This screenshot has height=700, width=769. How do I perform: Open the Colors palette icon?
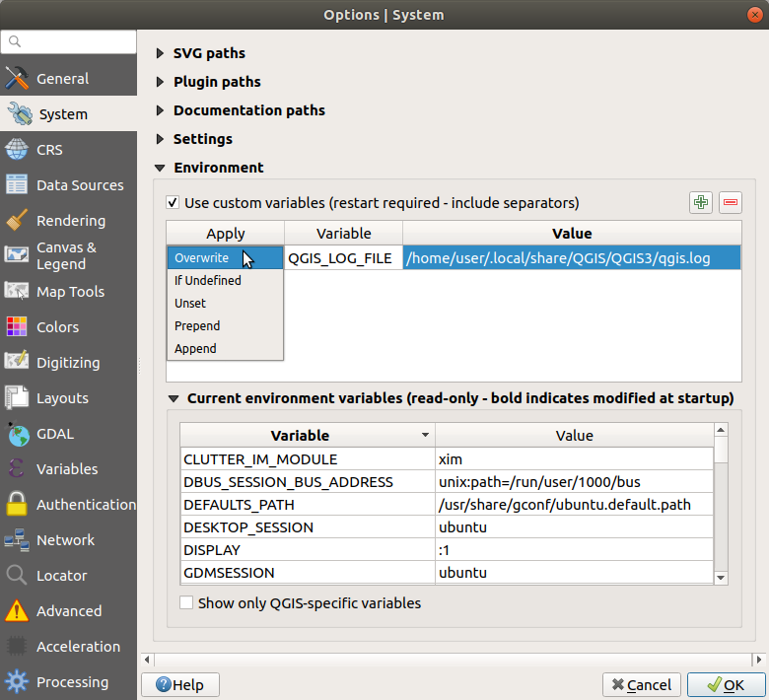coord(17,327)
